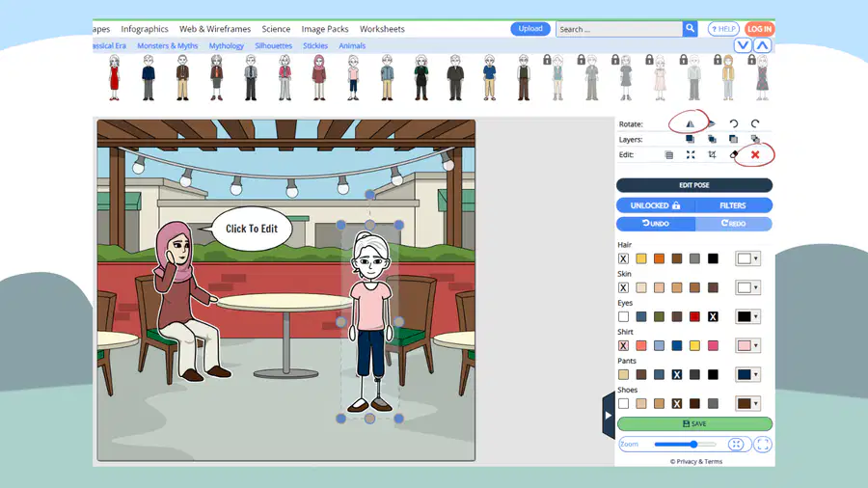Switch to Stickies subcategory
The height and width of the screenshot is (488, 868).
pos(315,46)
